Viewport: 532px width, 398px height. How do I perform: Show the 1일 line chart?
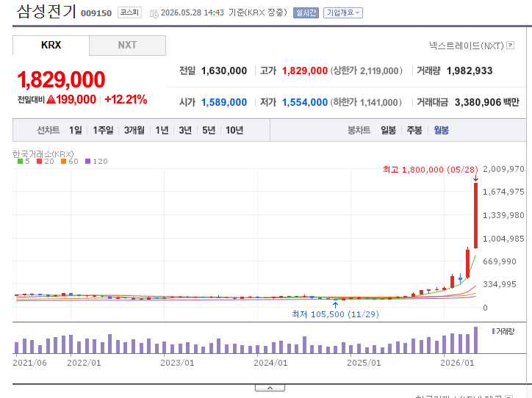(x=76, y=130)
